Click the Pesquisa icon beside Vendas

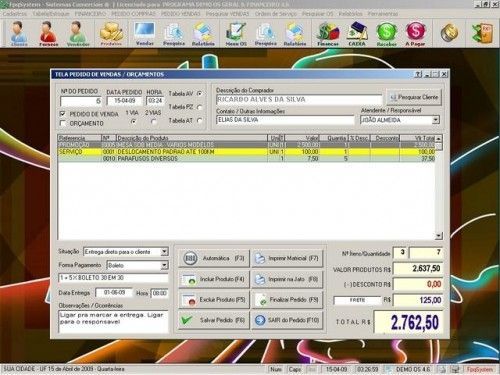click(174, 33)
